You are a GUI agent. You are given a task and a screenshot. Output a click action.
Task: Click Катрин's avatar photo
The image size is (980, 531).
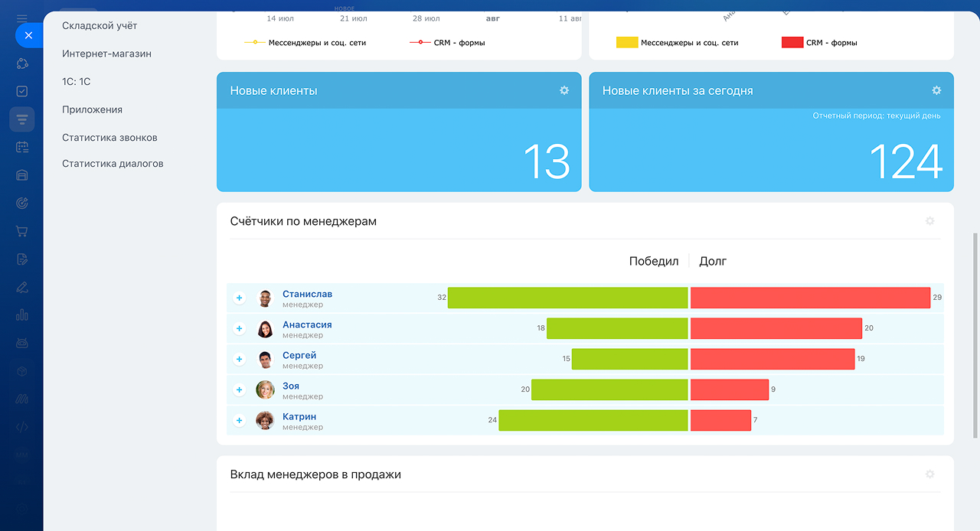(265, 420)
